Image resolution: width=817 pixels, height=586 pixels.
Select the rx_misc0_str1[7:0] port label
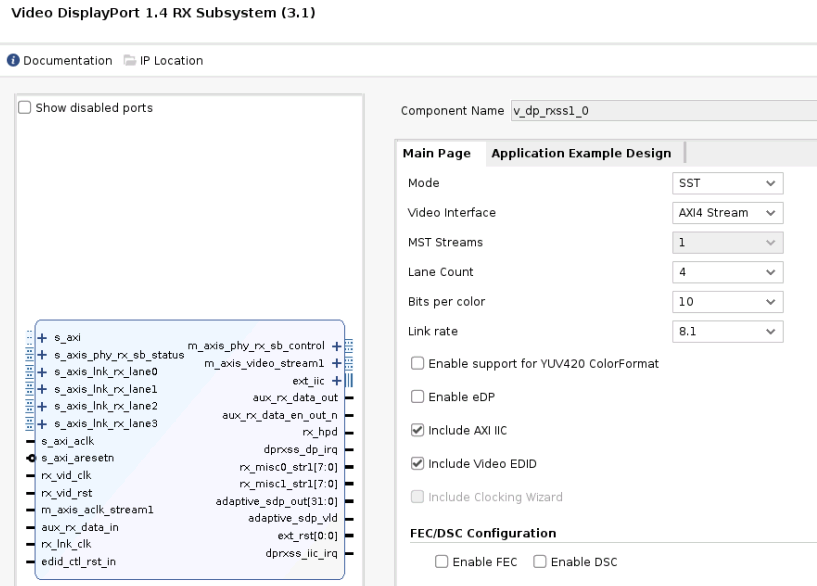[x=289, y=467]
